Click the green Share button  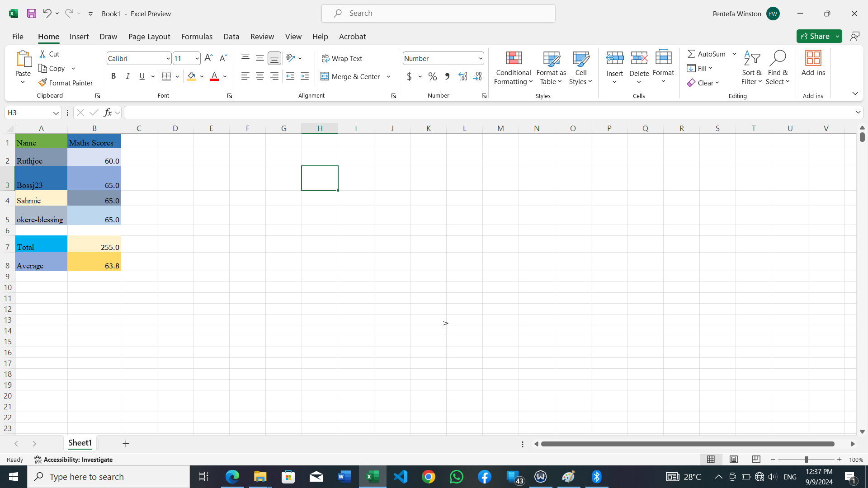(815, 36)
